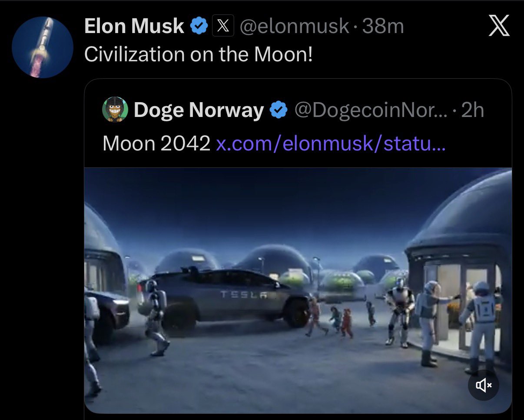Click the verified badge beside Doge Norway
This screenshot has height=420, width=524.
[279, 110]
